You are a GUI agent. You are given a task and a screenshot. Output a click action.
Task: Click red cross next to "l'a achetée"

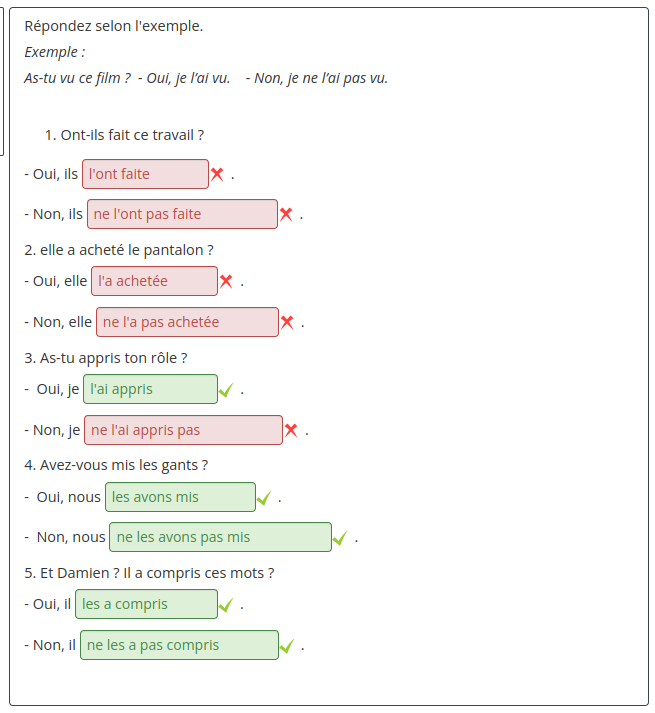pyautogui.click(x=226, y=281)
